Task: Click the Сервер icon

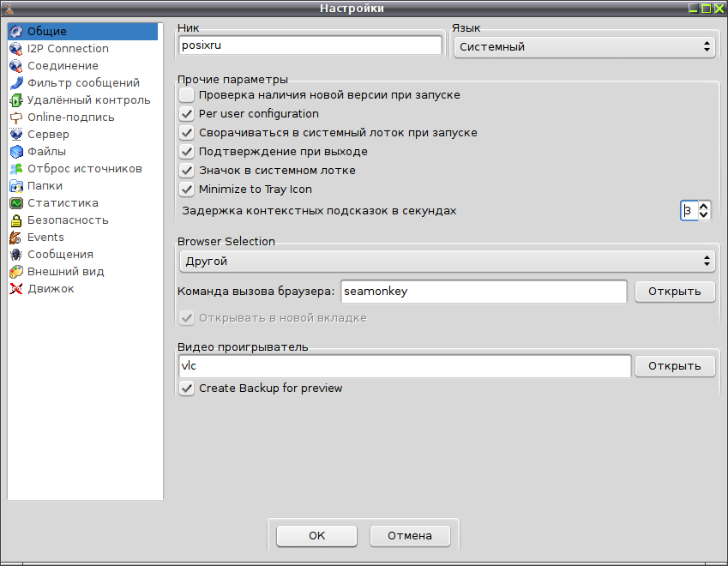Action: click(16, 134)
